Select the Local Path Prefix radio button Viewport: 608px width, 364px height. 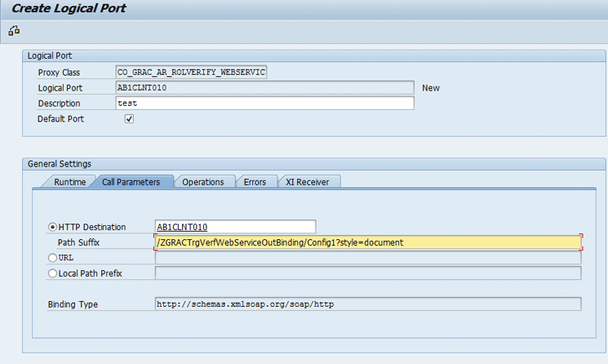[53, 273]
